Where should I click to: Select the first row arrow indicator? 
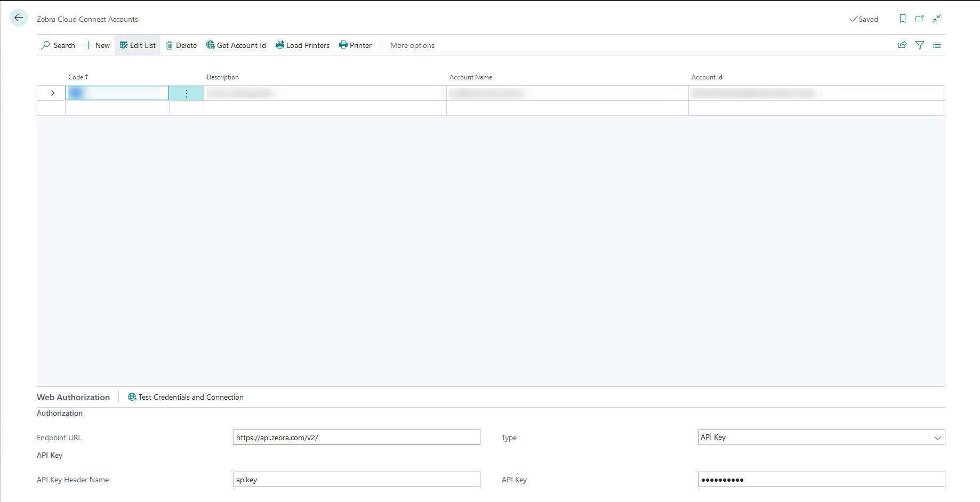[51, 93]
